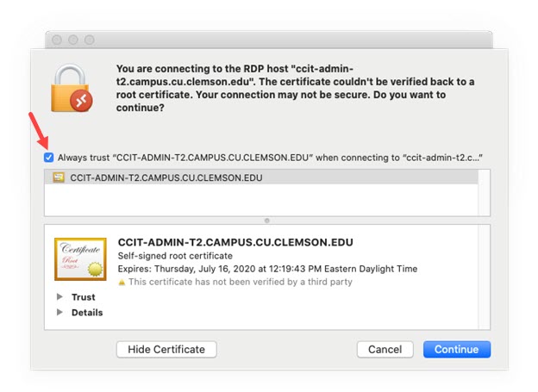Click the Cancel button
The image size is (538, 392).
click(385, 349)
